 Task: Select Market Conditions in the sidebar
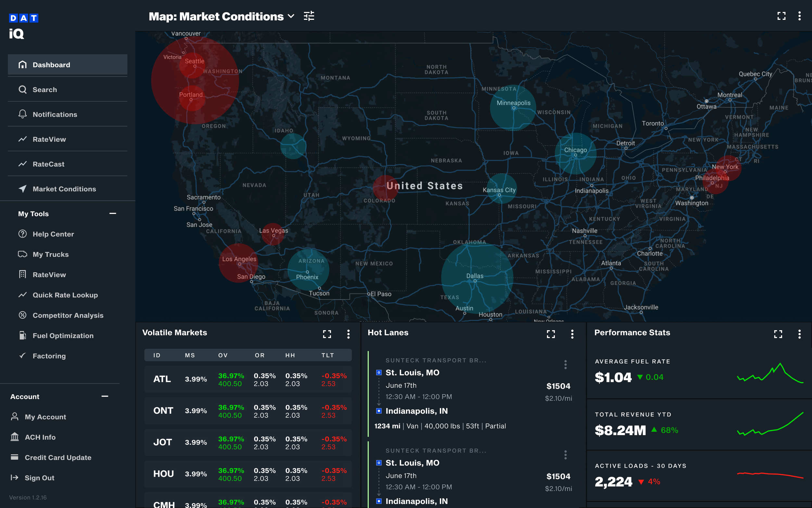click(64, 189)
